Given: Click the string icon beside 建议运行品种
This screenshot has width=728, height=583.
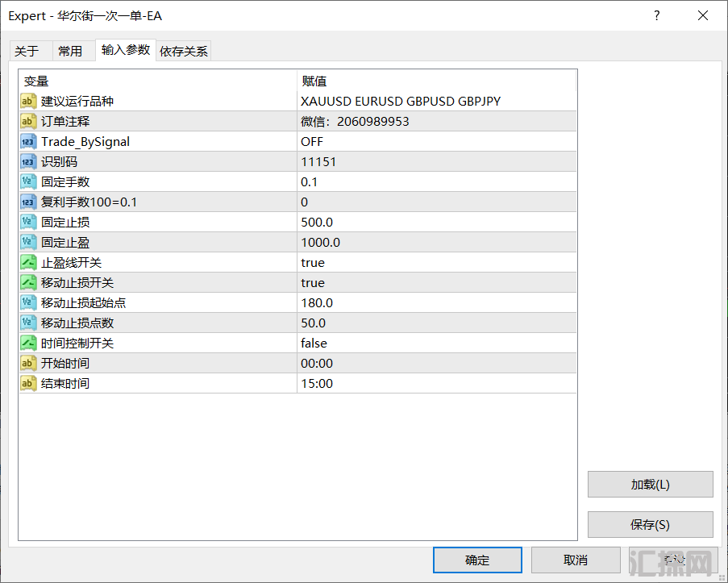Looking at the screenshot, I should (28, 101).
